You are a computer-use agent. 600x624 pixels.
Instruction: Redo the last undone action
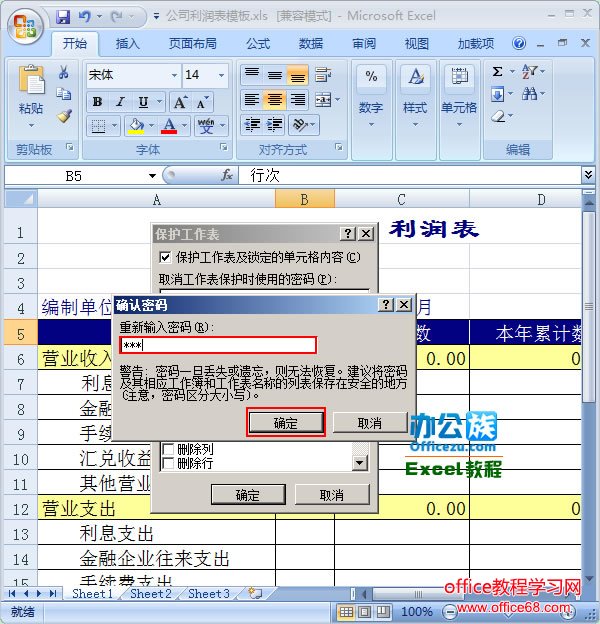coord(117,17)
